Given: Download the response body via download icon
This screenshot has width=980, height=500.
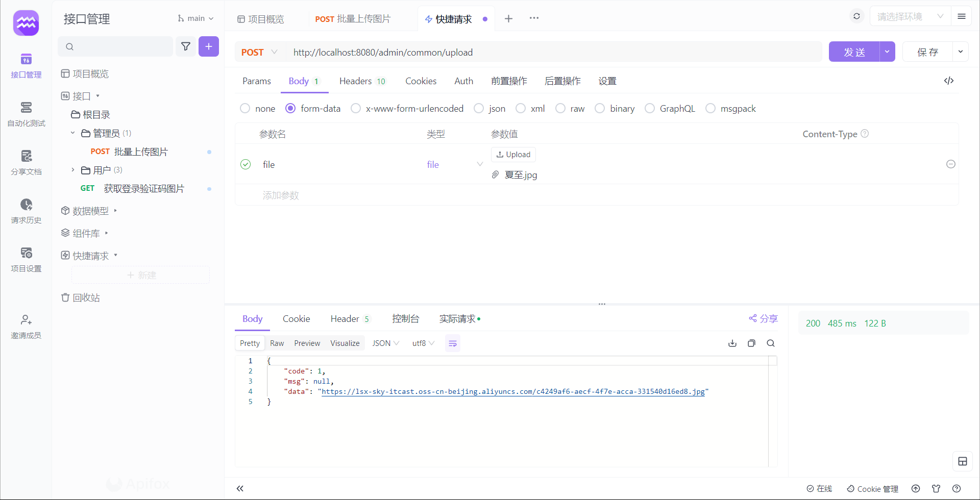Looking at the screenshot, I should (732, 343).
